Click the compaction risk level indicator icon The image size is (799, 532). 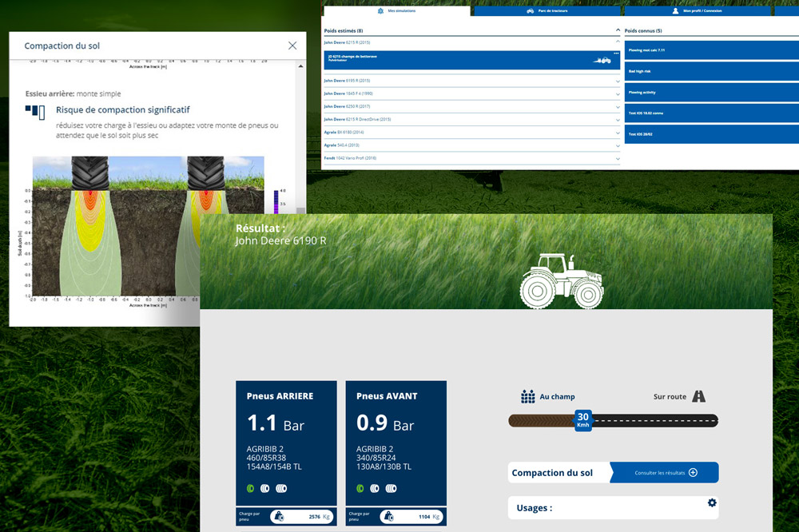click(35, 112)
